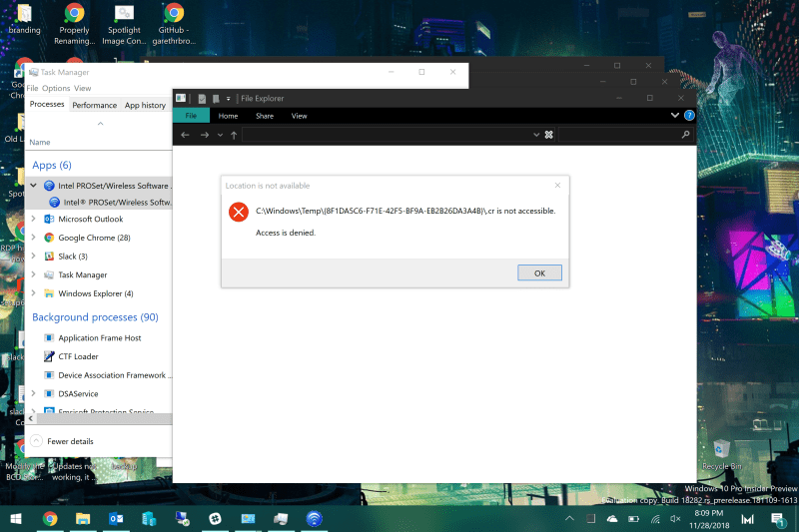Screen dimensions: 799x532
Task: Open the muted volume tray icon
Action: 675,519
